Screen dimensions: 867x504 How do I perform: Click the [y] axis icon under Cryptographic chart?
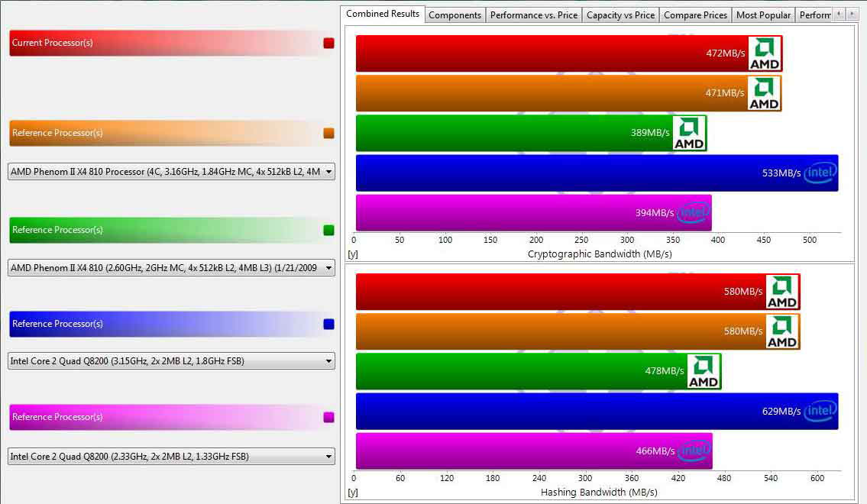coord(353,254)
